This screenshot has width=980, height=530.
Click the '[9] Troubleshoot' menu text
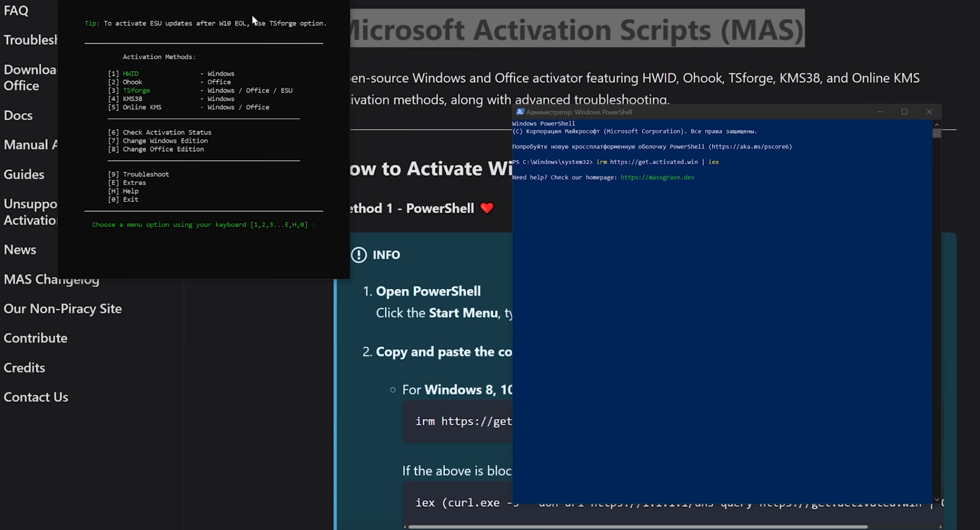coord(138,175)
